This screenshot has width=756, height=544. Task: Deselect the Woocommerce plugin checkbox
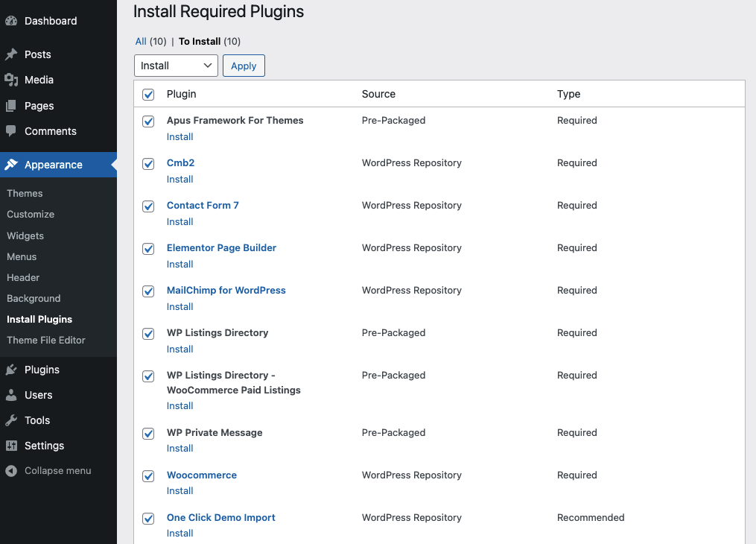148,476
